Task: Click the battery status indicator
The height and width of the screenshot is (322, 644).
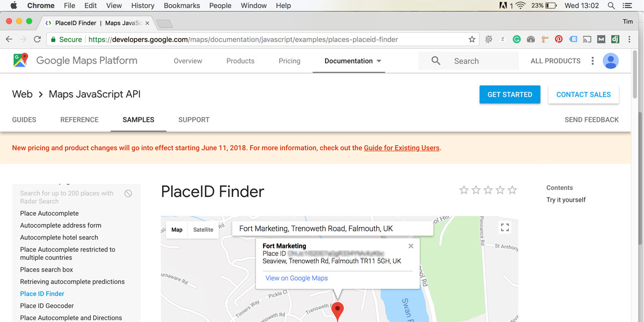Action: (545, 5)
